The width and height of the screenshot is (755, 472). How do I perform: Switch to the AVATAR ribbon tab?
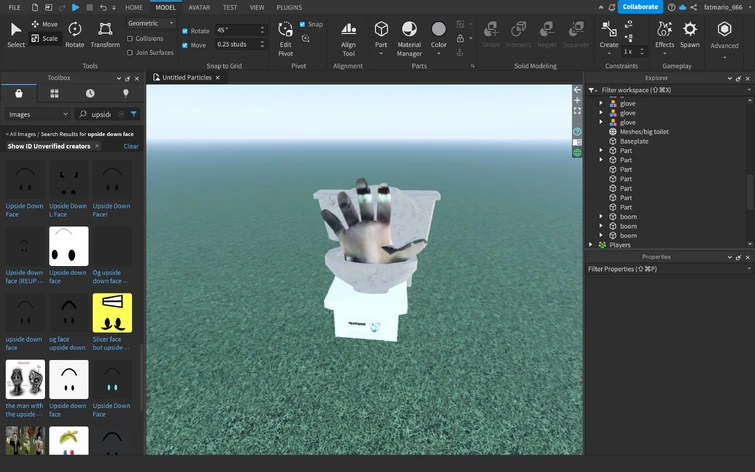click(x=199, y=7)
